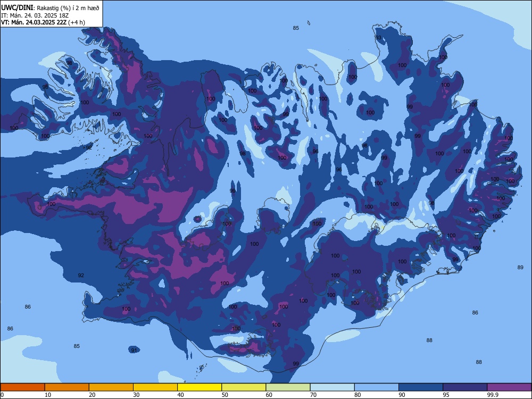This screenshot has height=399, width=532.
Task: Click the '10' legend scale label
Action: [48, 395]
